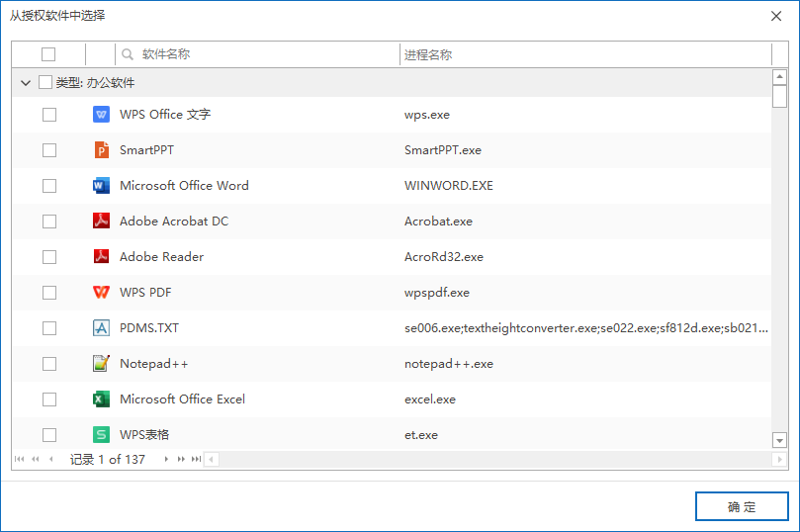Viewport: 800px width, 532px height.
Task: Check the SmartPPT checkbox
Action: click(x=49, y=150)
